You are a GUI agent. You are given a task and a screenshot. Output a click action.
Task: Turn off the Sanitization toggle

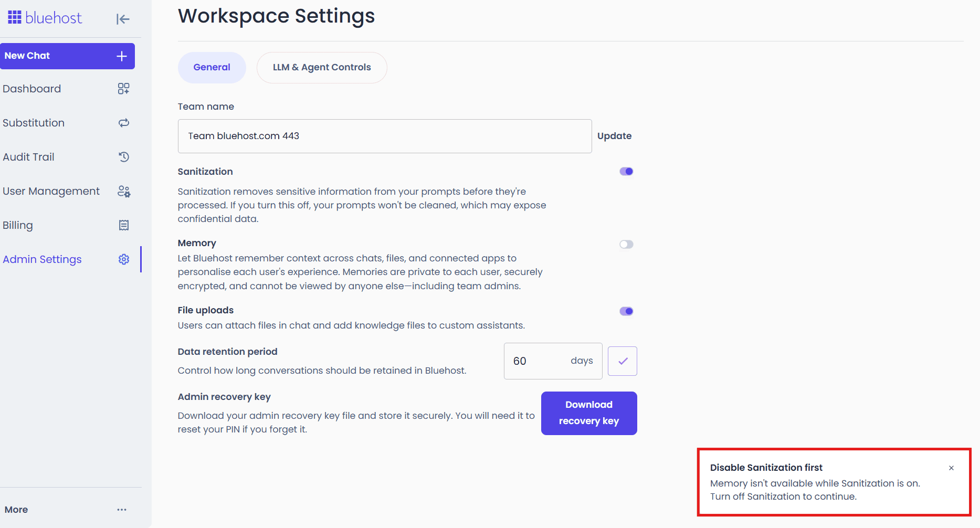(626, 172)
